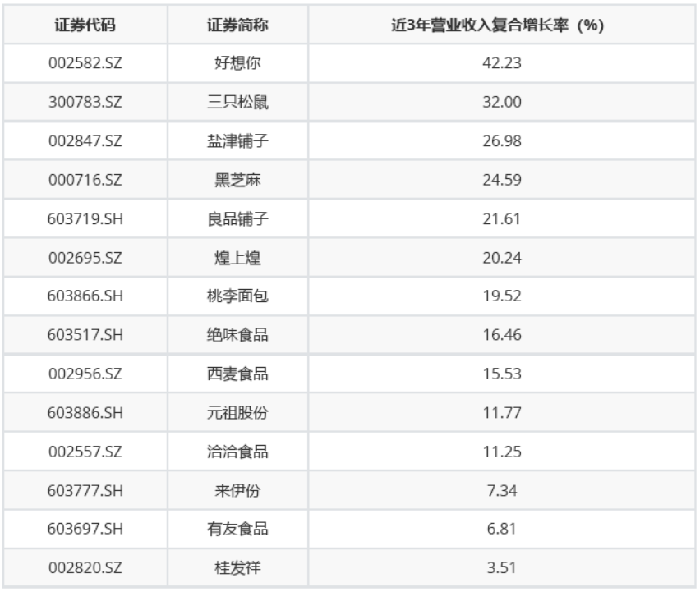Select the 洽洽食品 name cell
The width and height of the screenshot is (700, 592).
237,452
